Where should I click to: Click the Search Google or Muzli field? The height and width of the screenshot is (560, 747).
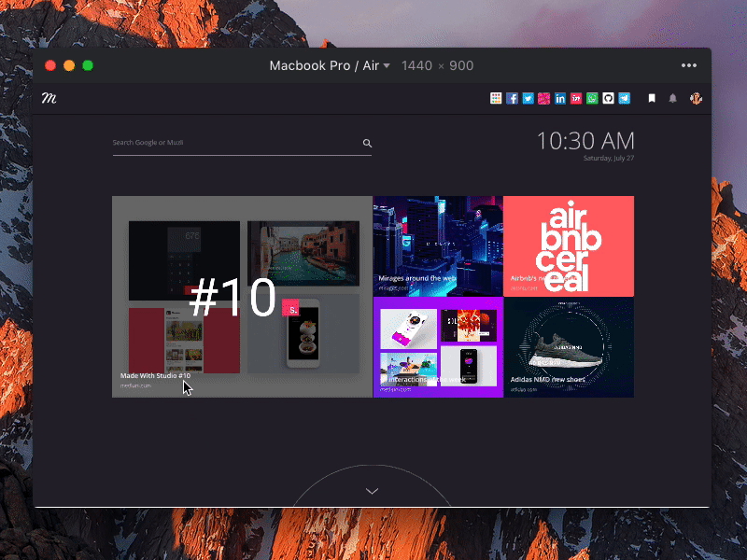click(233, 142)
